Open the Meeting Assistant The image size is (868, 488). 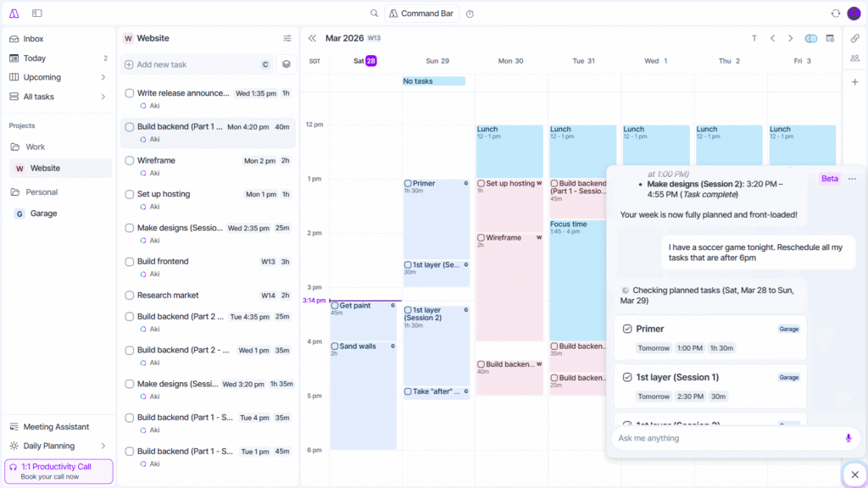click(58, 426)
